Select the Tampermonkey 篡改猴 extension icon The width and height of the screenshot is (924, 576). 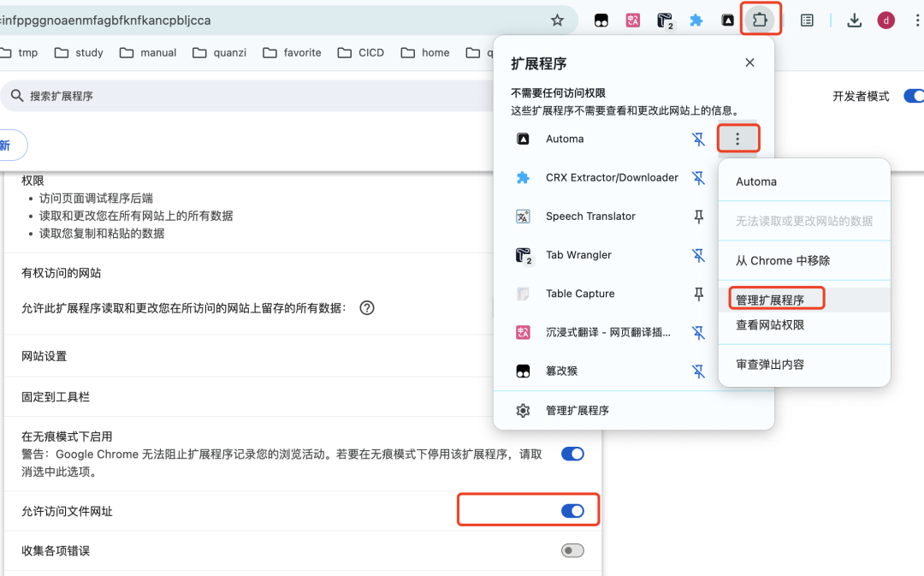pyautogui.click(x=523, y=371)
